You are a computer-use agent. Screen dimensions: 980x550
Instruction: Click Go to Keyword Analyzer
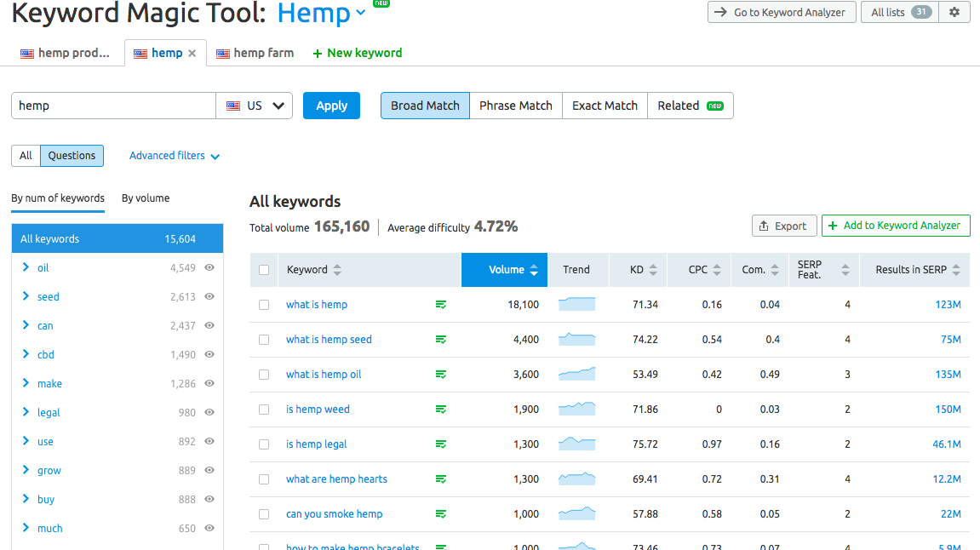point(782,12)
